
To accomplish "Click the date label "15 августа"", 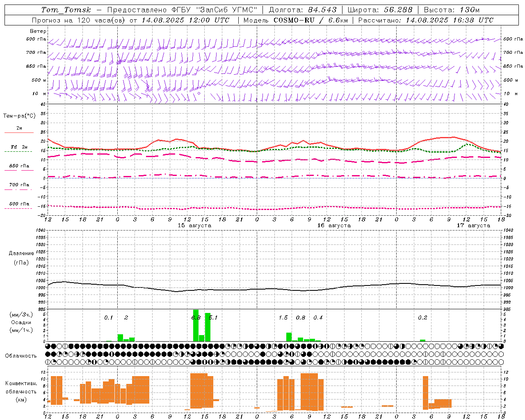I will [194, 226].
